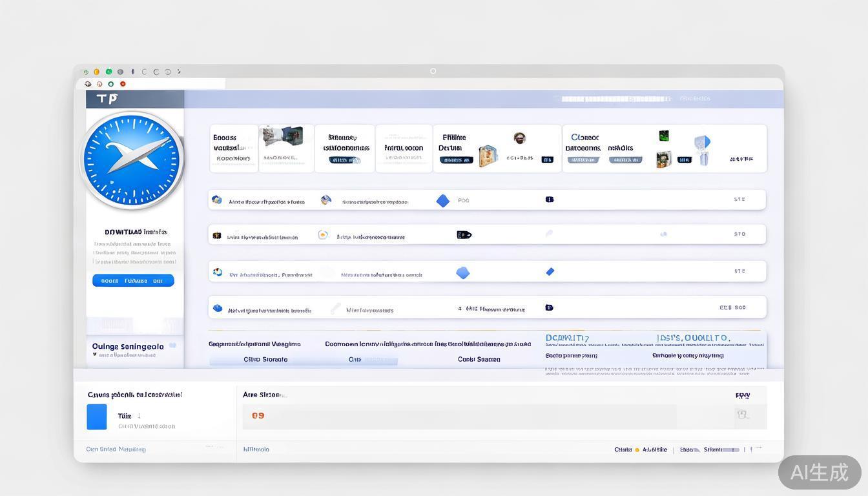Check the dark square box in the first list row

(550, 200)
